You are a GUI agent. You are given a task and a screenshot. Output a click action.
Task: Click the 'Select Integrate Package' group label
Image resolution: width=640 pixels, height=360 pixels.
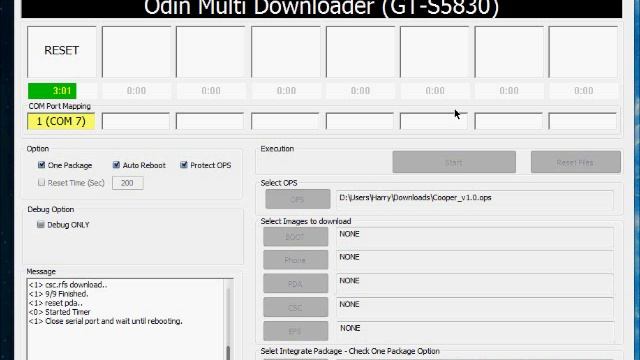pyautogui.click(x=350, y=351)
